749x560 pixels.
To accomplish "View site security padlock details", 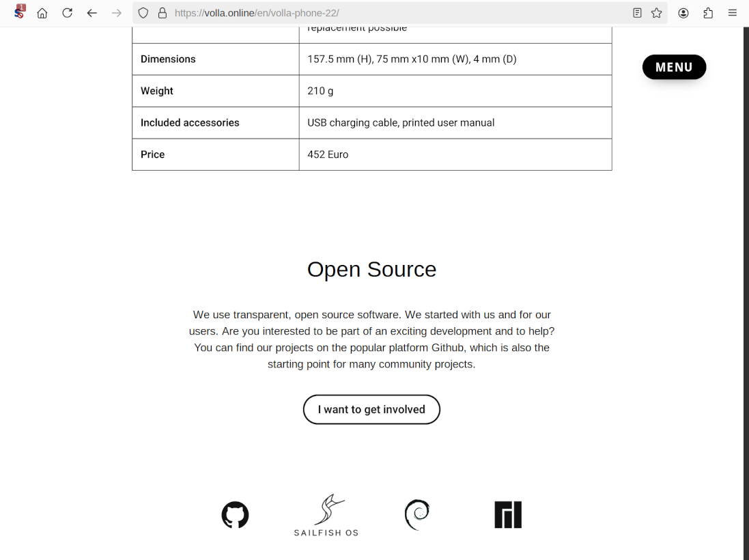I will point(162,13).
